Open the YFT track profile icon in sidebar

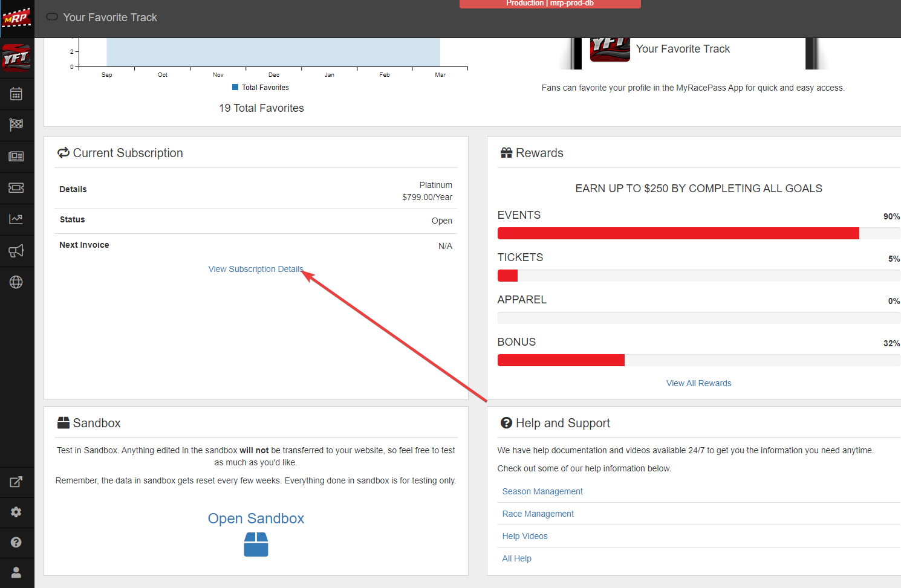pos(16,58)
